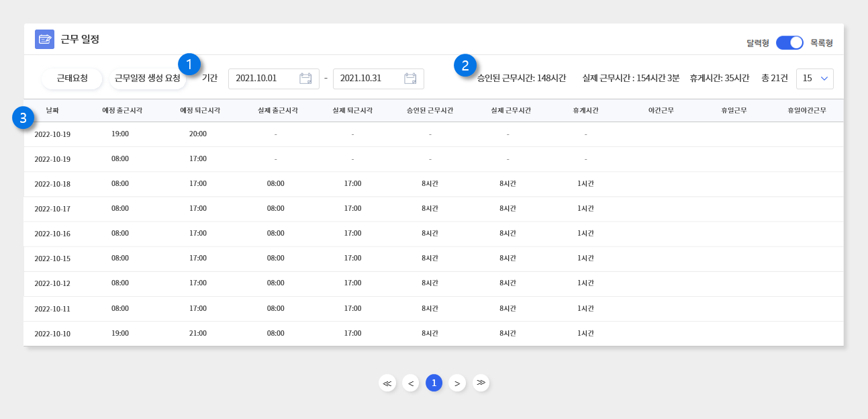868x419 pixels.
Task: Click the 근태요청 button
Action: [72, 79]
